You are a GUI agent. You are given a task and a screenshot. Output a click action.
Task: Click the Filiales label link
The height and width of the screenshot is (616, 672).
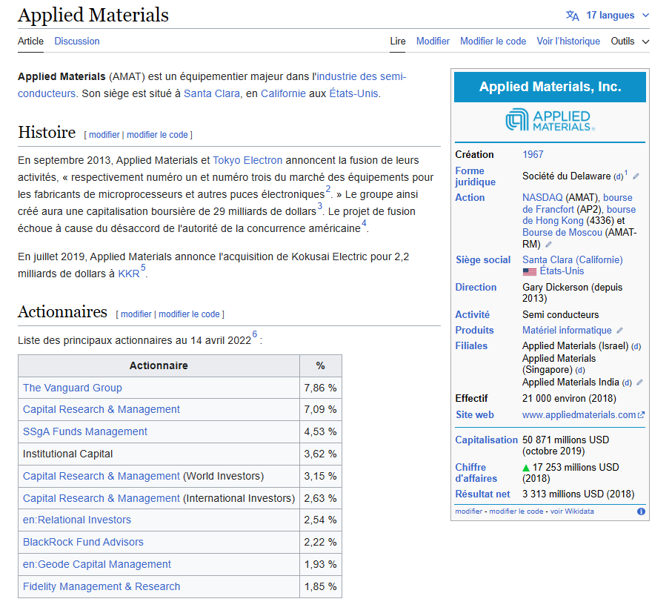471,346
